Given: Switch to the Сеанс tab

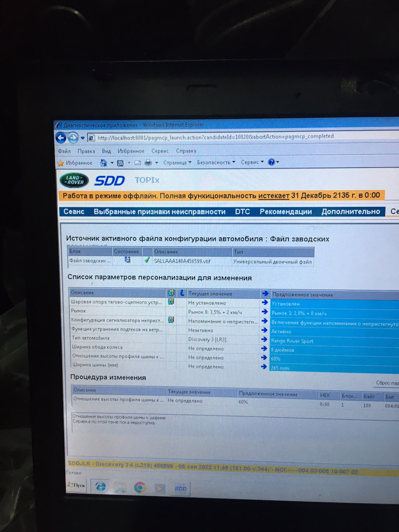Looking at the screenshot, I should 74,212.
